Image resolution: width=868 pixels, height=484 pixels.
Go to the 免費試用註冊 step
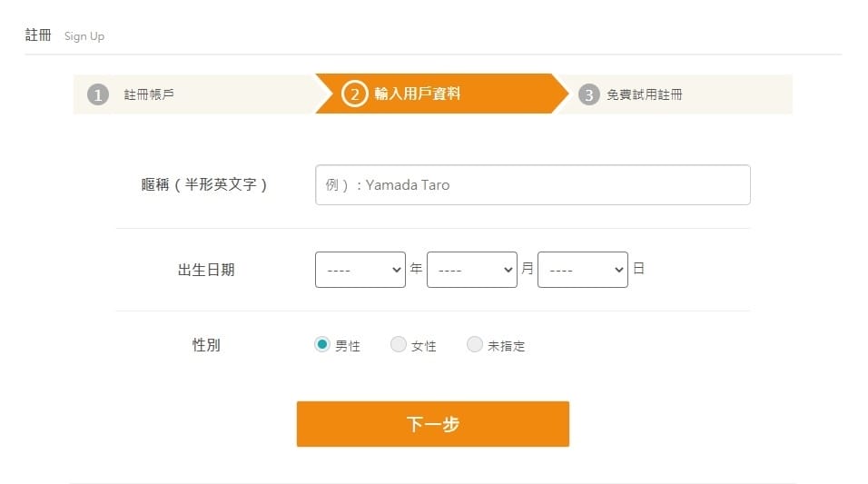tap(645, 94)
